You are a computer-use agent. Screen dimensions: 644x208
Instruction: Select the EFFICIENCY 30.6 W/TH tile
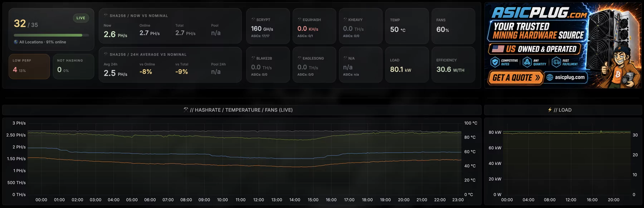453,65
